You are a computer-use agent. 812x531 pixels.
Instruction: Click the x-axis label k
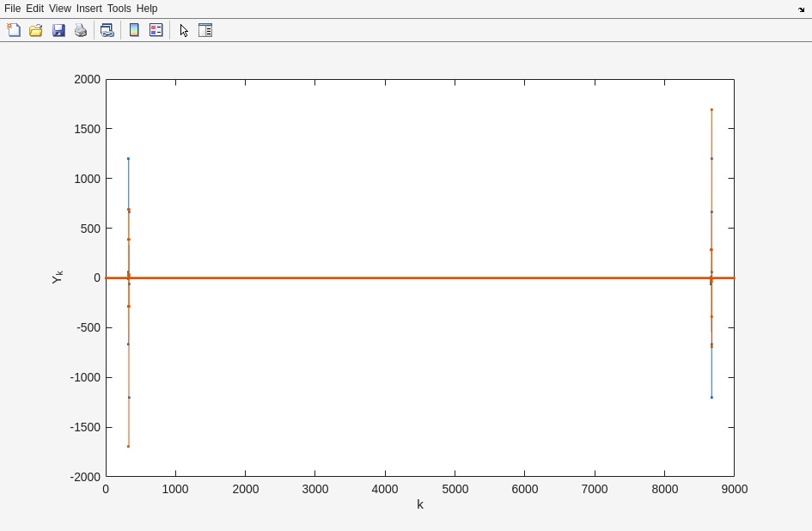click(420, 504)
